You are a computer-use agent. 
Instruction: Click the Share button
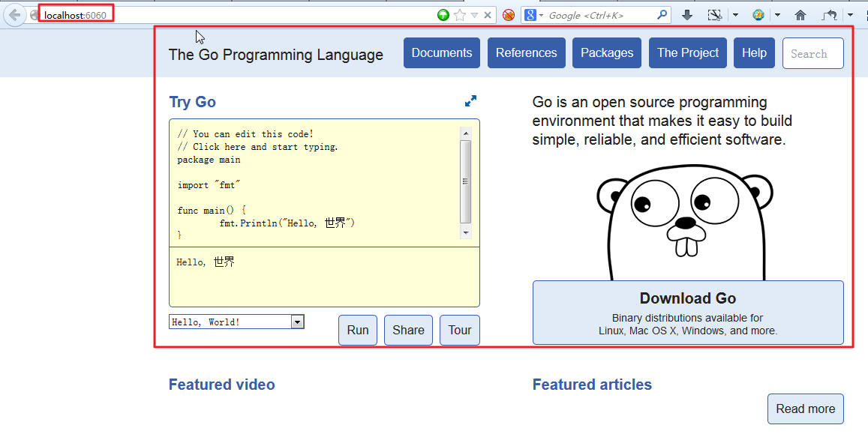point(409,330)
